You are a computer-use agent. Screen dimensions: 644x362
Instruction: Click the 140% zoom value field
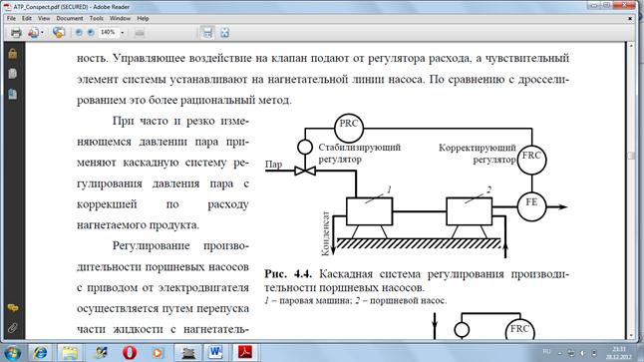[108, 33]
